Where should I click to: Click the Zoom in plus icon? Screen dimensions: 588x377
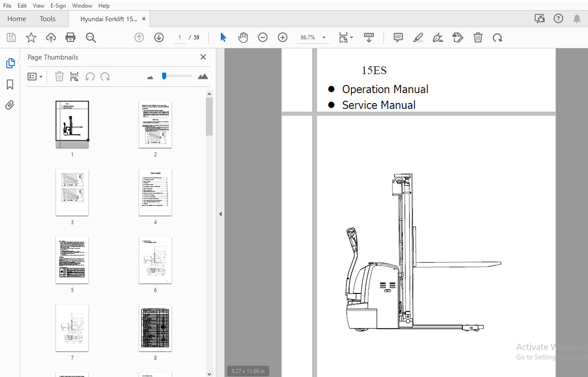coord(283,38)
